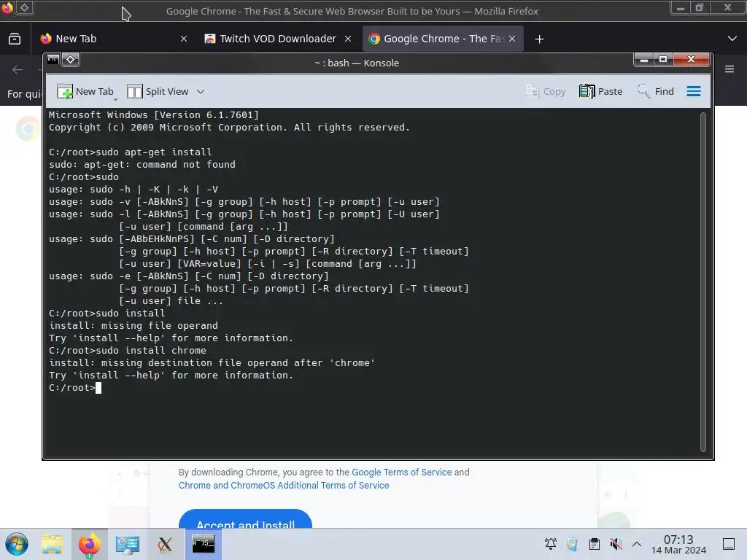This screenshot has height=560, width=747.
Task: Open Find in Konsole toolbar
Action: pyautogui.click(x=655, y=91)
